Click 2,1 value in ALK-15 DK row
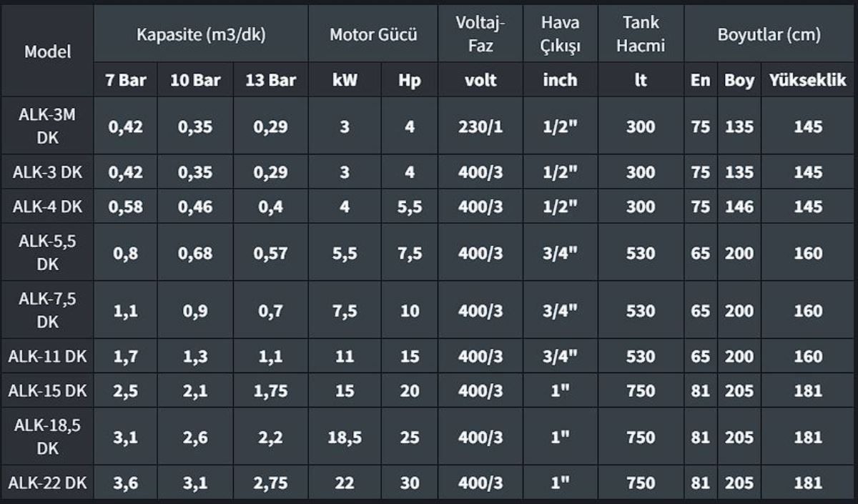 coord(194,392)
